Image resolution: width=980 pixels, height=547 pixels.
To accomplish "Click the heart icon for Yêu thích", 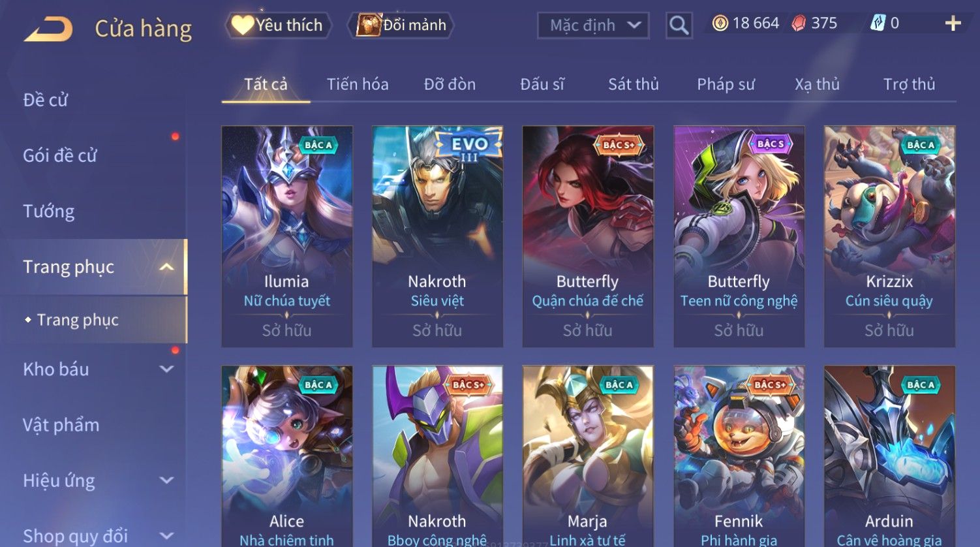I will pyautogui.click(x=243, y=25).
